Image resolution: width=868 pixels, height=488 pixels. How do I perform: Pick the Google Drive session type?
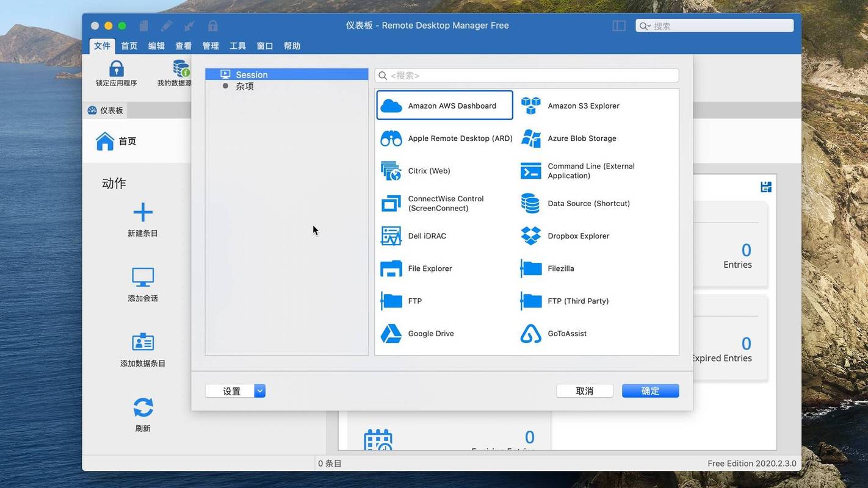coord(431,334)
